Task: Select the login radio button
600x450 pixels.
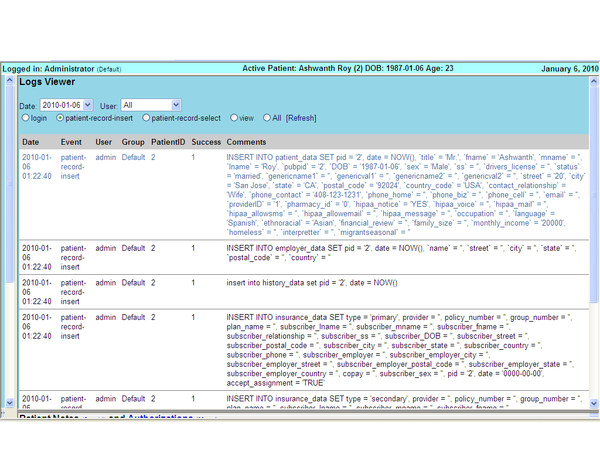Action: (x=26, y=118)
